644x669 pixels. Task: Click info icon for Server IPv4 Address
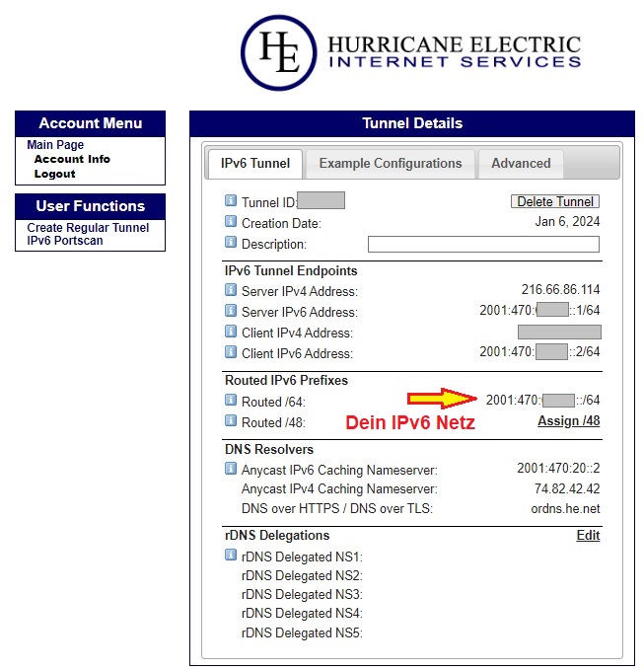(x=231, y=290)
